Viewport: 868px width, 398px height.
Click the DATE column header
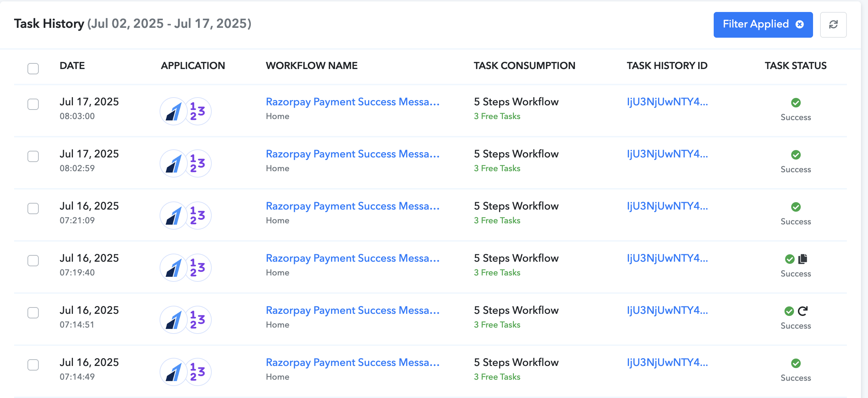click(x=72, y=66)
